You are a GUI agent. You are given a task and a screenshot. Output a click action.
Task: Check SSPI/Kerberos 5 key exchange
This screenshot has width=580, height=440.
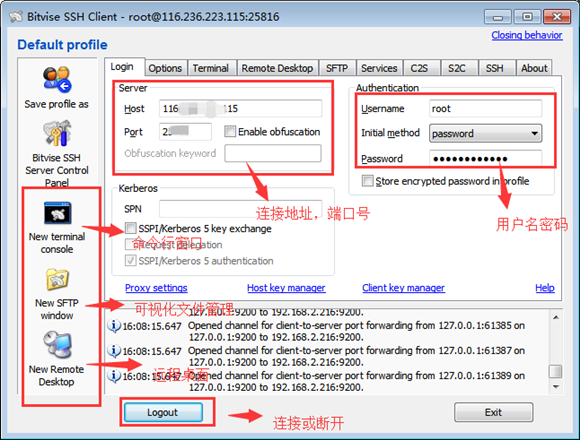[x=130, y=228]
